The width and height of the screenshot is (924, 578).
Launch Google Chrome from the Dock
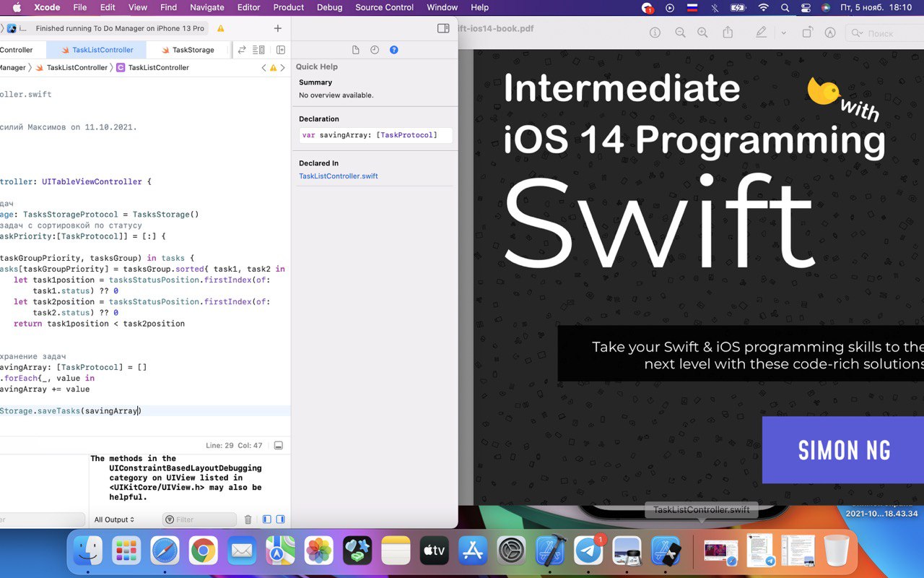[203, 551]
